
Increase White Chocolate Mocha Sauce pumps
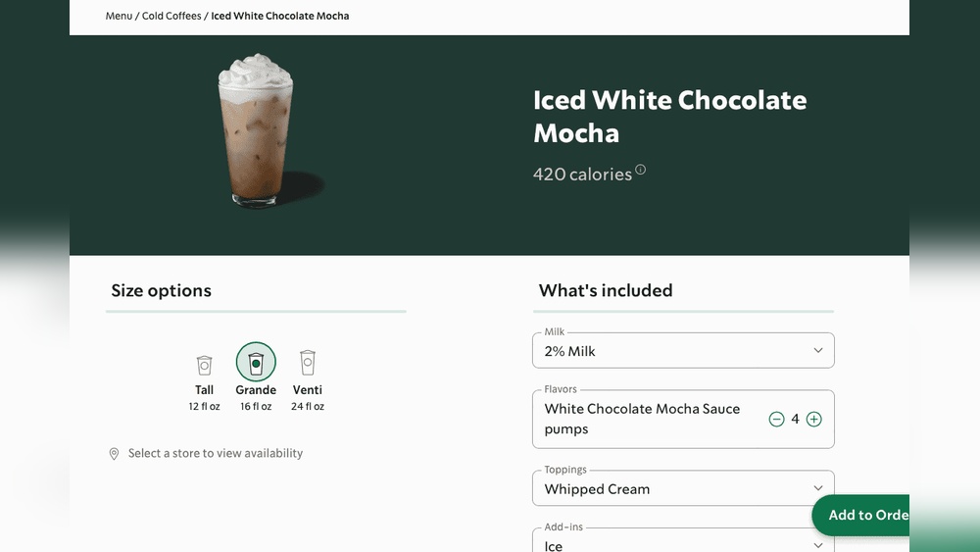[x=813, y=419]
